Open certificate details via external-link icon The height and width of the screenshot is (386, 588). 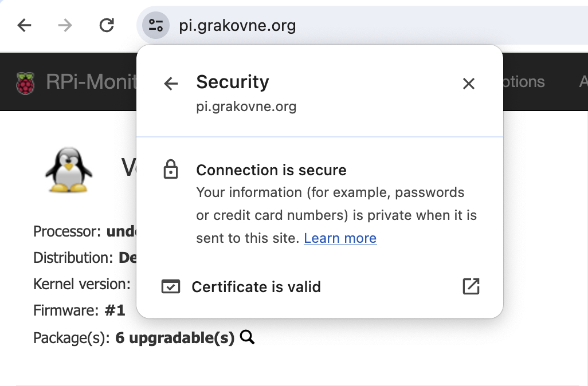point(471,286)
